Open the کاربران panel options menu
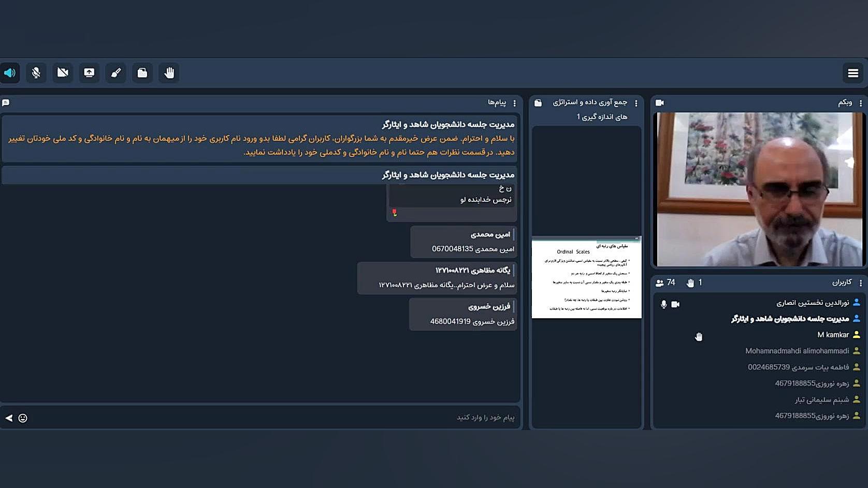The image size is (868, 488). [860, 283]
